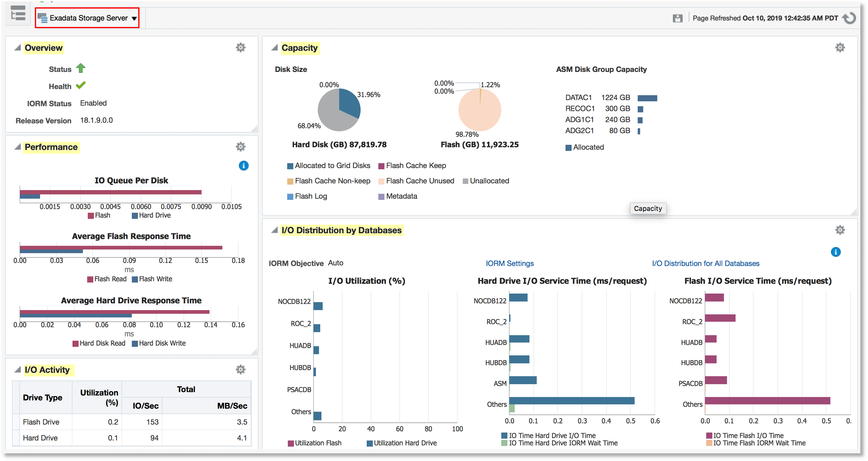Open the IORM Settings link
Image resolution: width=868 pixels, height=461 pixels.
pyautogui.click(x=510, y=263)
